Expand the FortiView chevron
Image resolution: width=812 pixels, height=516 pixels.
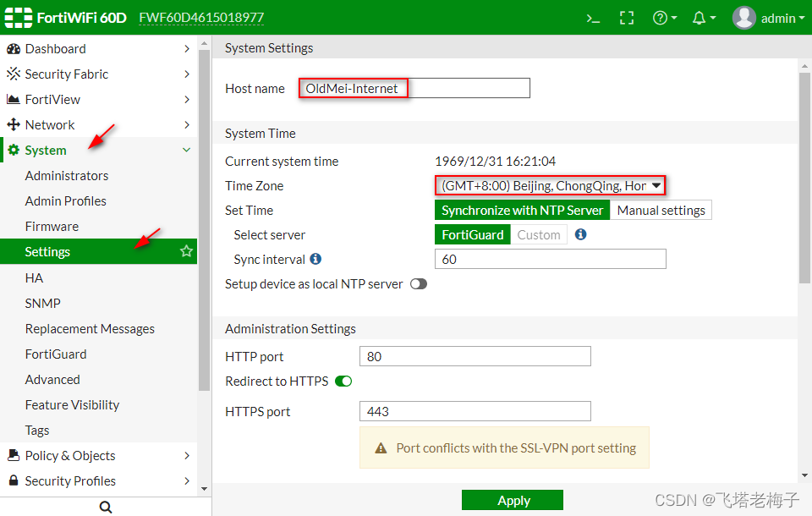pyautogui.click(x=187, y=100)
